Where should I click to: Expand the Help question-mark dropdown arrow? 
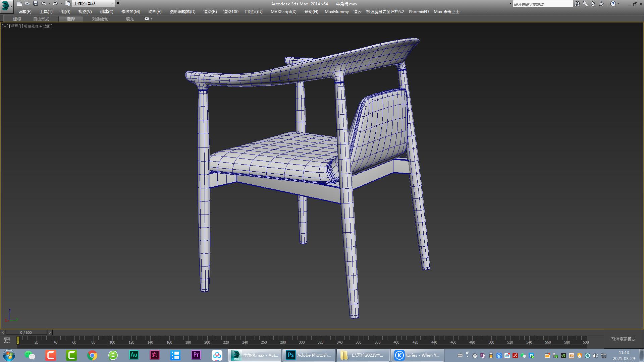coord(619,4)
